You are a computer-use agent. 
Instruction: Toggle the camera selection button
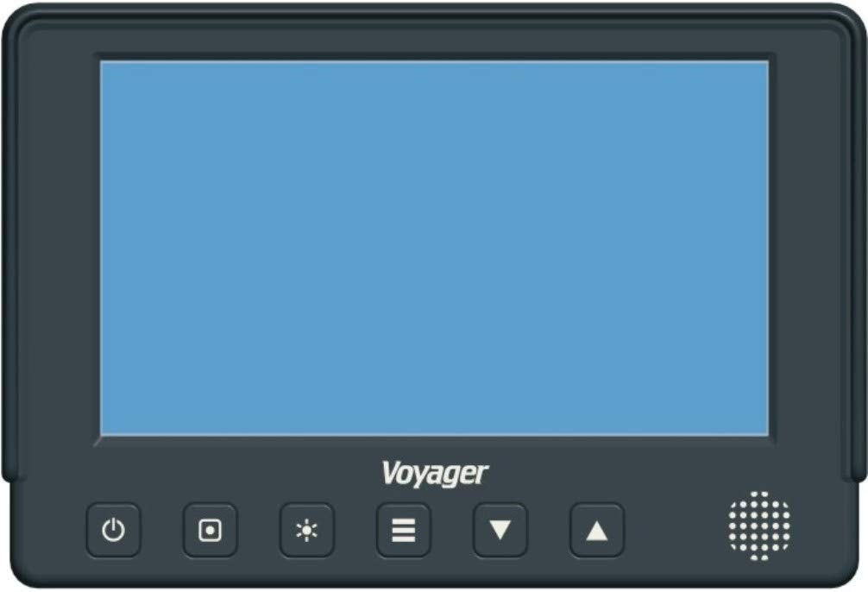[x=210, y=529]
